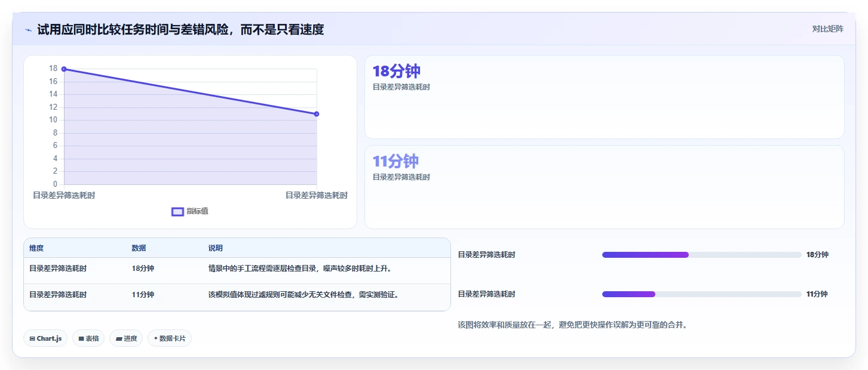Screen dimensions: 868x370
Task: Click the Chart.js tag chip
Action: pos(45,338)
